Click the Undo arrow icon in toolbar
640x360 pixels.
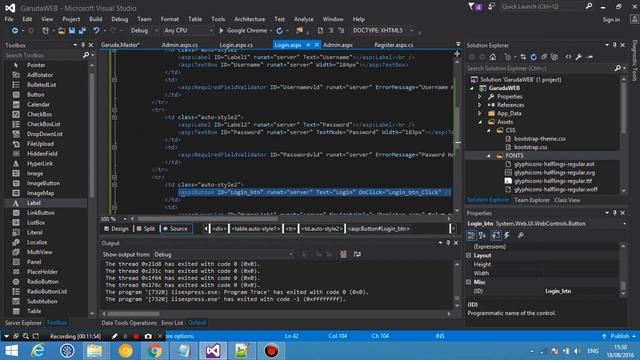[x=96, y=31]
